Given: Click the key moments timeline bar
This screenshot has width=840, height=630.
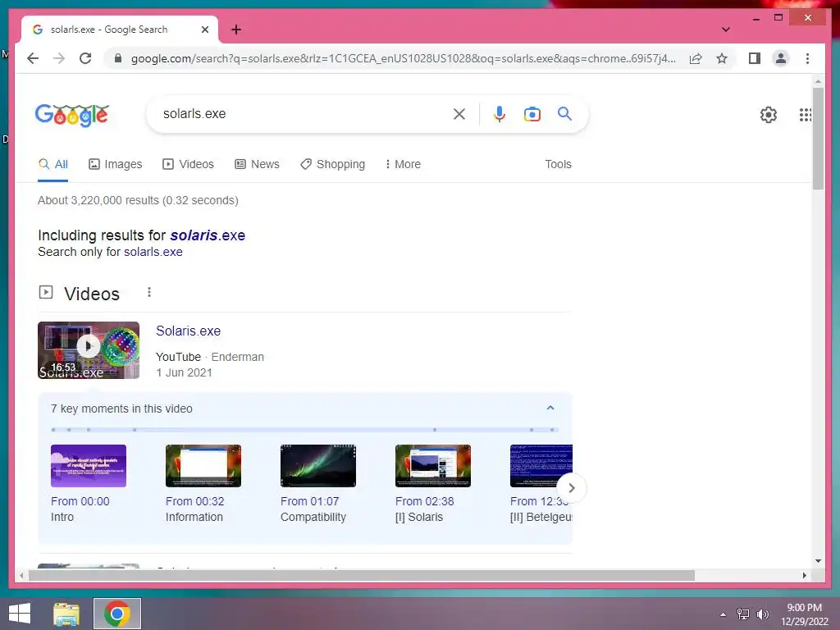Looking at the screenshot, I should tap(304, 430).
